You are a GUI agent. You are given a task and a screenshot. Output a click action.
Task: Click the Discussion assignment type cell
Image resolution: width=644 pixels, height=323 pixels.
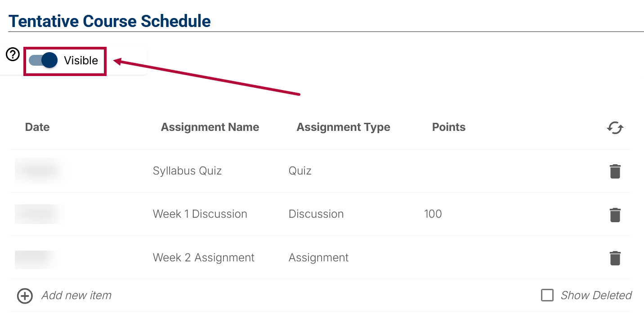[316, 214]
